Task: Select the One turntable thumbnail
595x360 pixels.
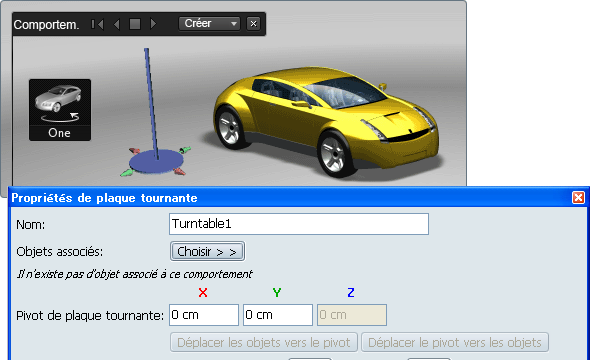Action: tap(60, 110)
